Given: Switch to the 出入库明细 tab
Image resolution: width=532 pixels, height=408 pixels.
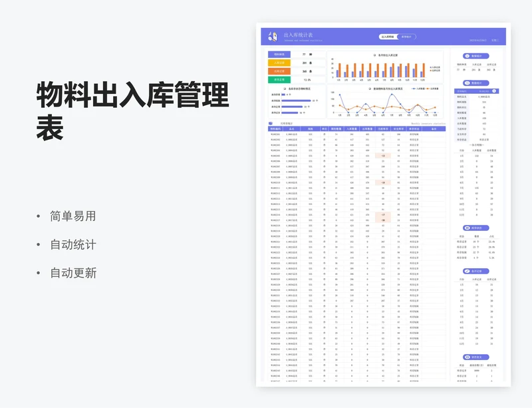Looking at the screenshot, I should click(387, 37).
